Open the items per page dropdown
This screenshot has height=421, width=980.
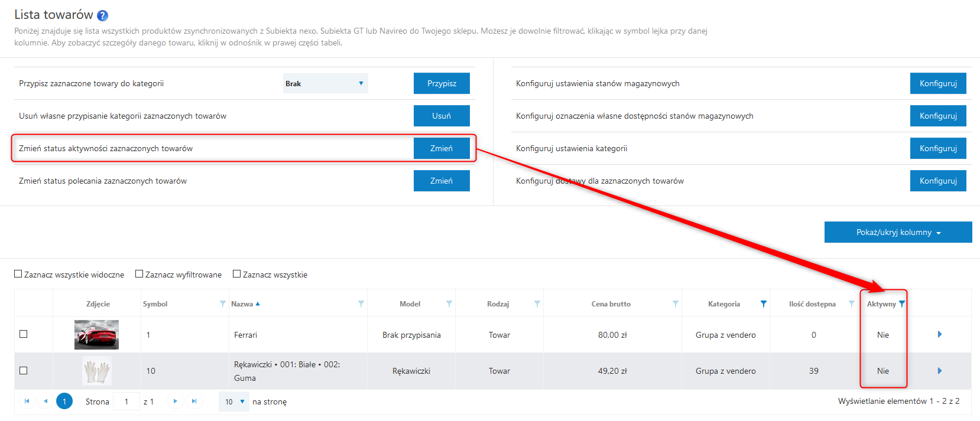pos(234,402)
